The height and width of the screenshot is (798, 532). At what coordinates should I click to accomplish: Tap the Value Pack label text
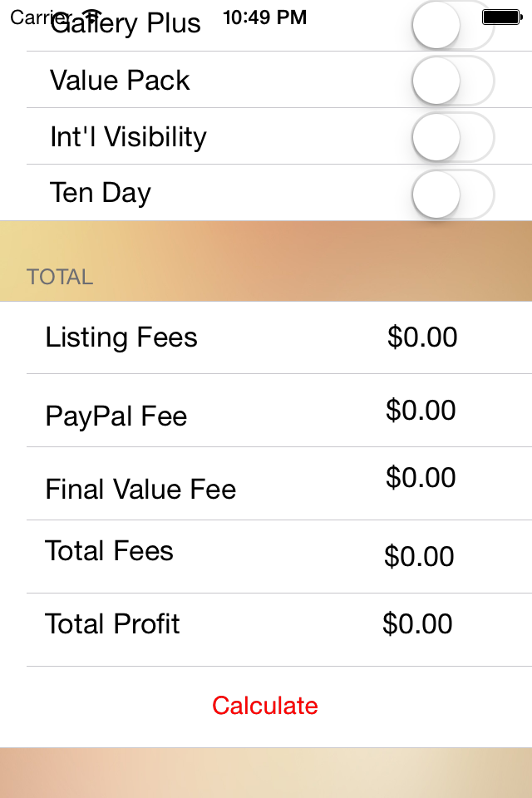click(x=120, y=80)
